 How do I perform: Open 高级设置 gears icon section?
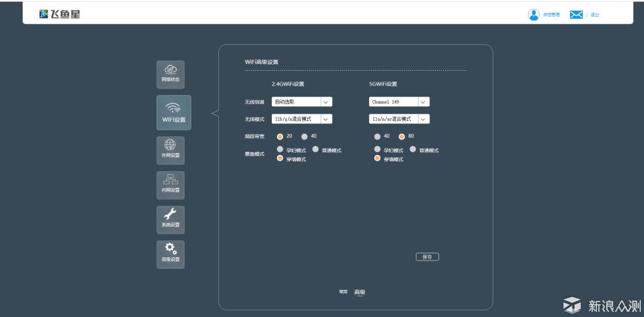pyautogui.click(x=171, y=255)
